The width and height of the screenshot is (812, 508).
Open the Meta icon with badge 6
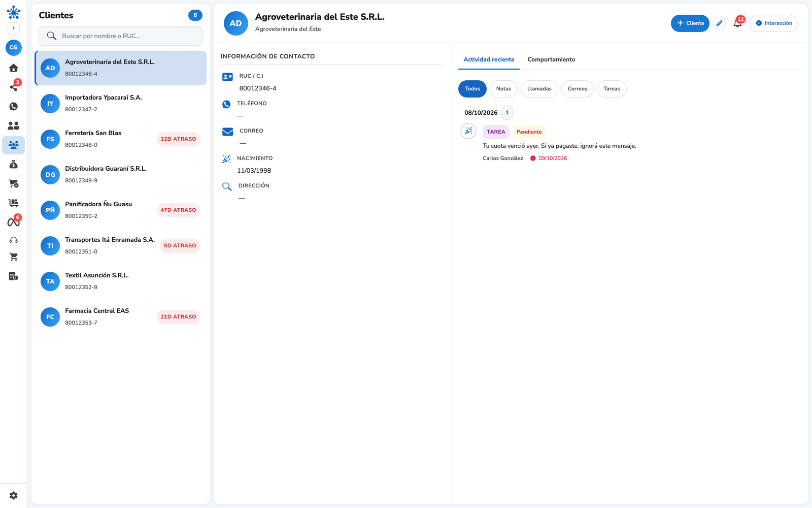(x=14, y=222)
